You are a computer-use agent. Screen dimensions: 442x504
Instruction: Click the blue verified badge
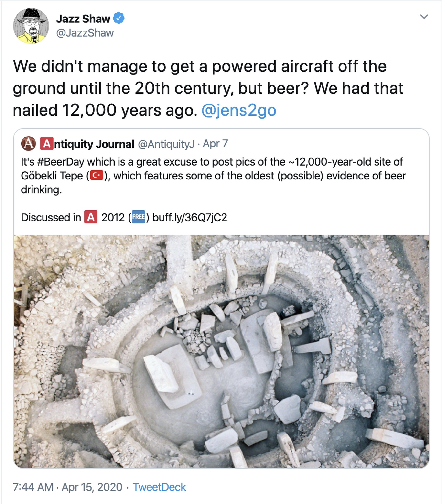(119, 19)
